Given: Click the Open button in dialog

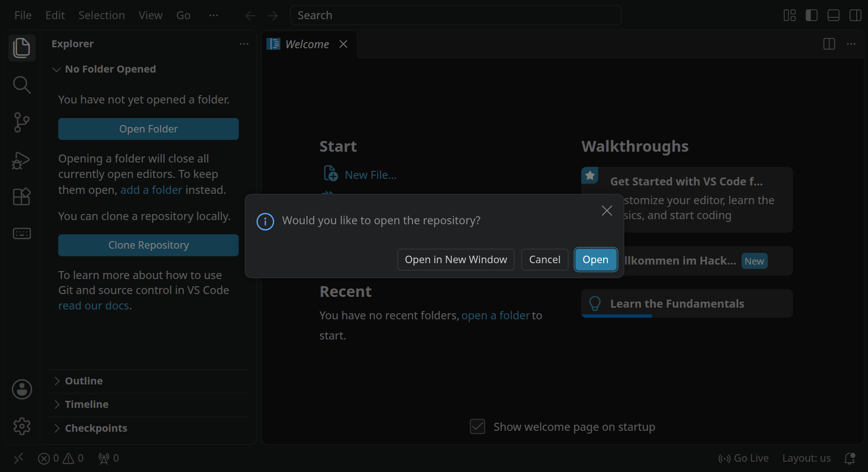Looking at the screenshot, I should (596, 259).
